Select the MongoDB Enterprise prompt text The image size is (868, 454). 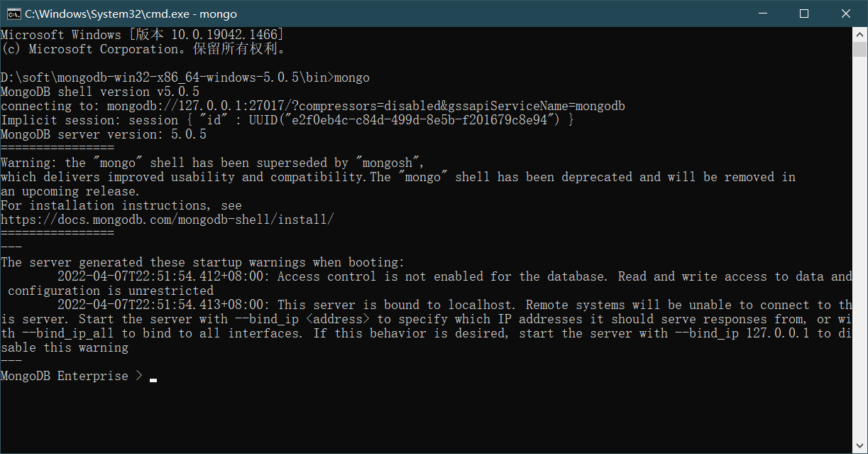(x=65, y=375)
